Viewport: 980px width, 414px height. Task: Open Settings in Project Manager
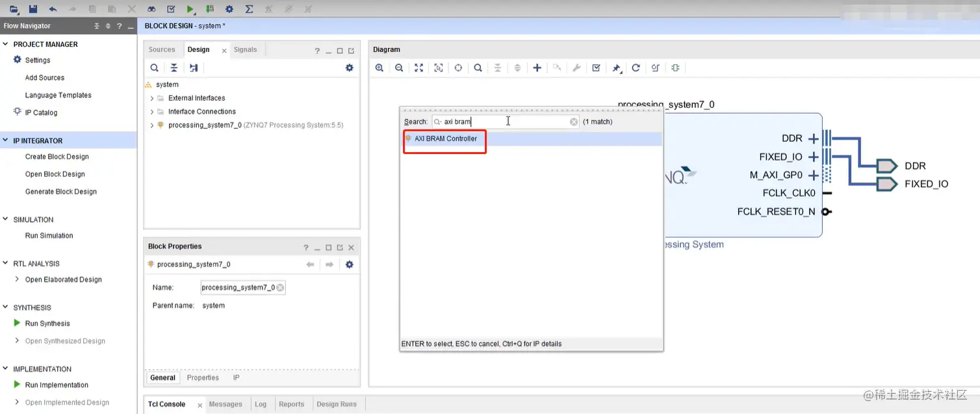[x=38, y=60]
